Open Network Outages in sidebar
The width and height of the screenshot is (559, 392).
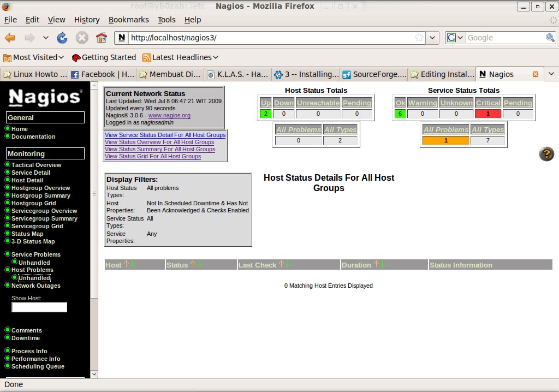(36, 286)
